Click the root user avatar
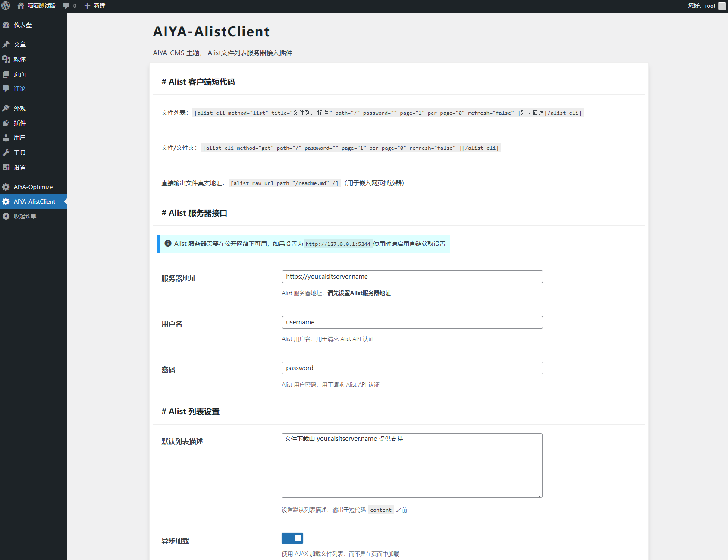This screenshot has width=728, height=560. point(722,6)
